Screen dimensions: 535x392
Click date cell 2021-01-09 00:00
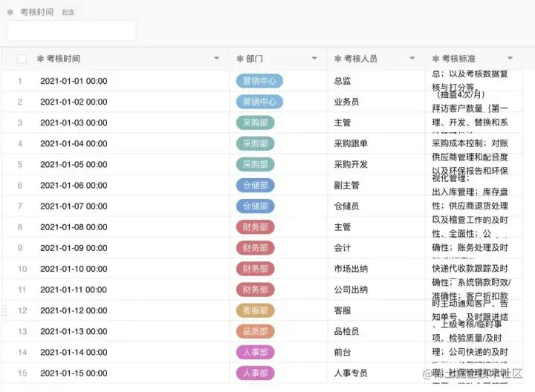point(74,248)
